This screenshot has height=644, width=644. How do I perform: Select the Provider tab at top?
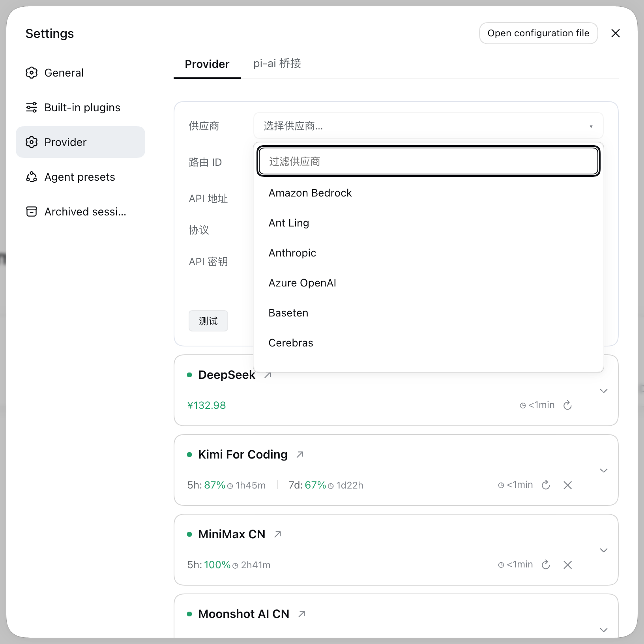coord(207,64)
